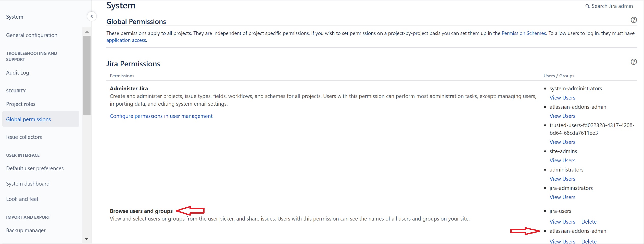Open the Backup manager page

coord(26,230)
